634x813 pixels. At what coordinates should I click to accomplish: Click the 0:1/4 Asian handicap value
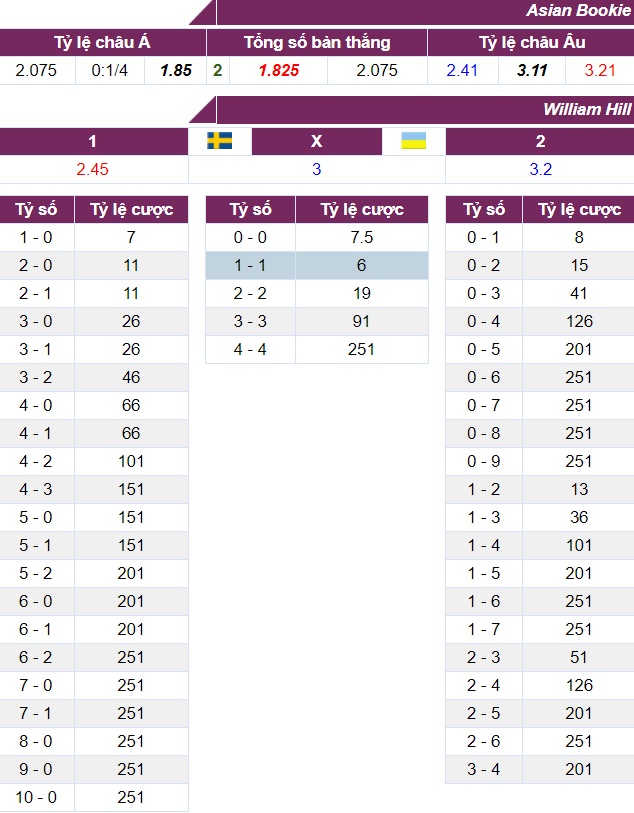coord(110,70)
